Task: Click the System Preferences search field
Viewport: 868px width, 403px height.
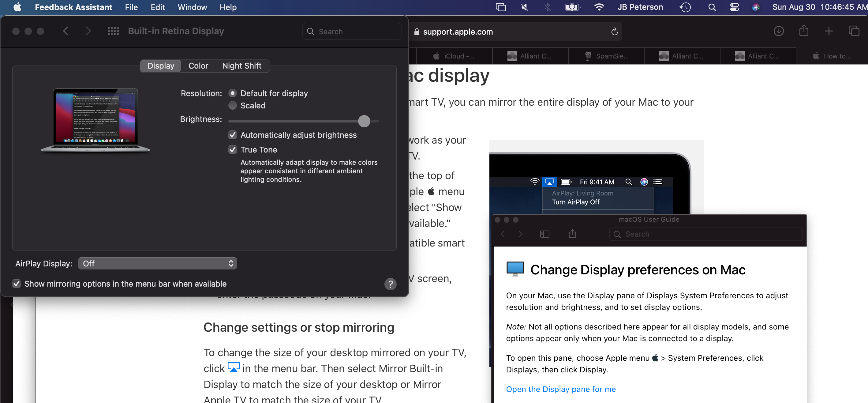Action: 352,31
